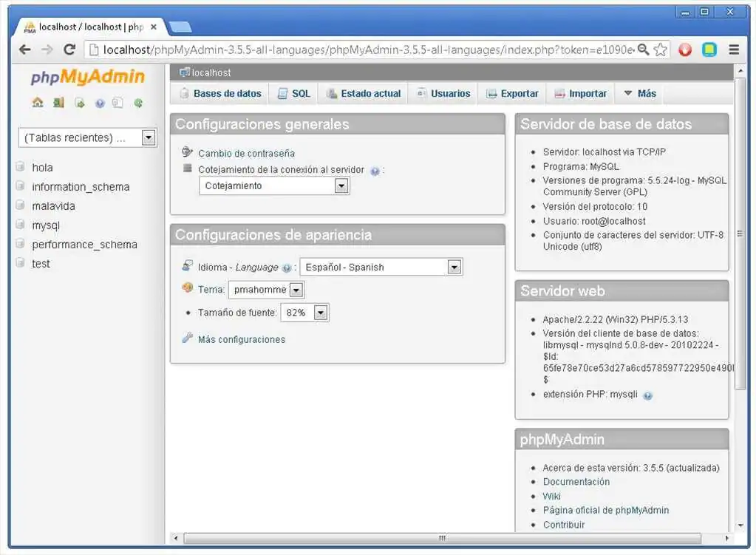Open the Tema pmahomme dropdown
The image size is (756, 555).
(x=266, y=290)
